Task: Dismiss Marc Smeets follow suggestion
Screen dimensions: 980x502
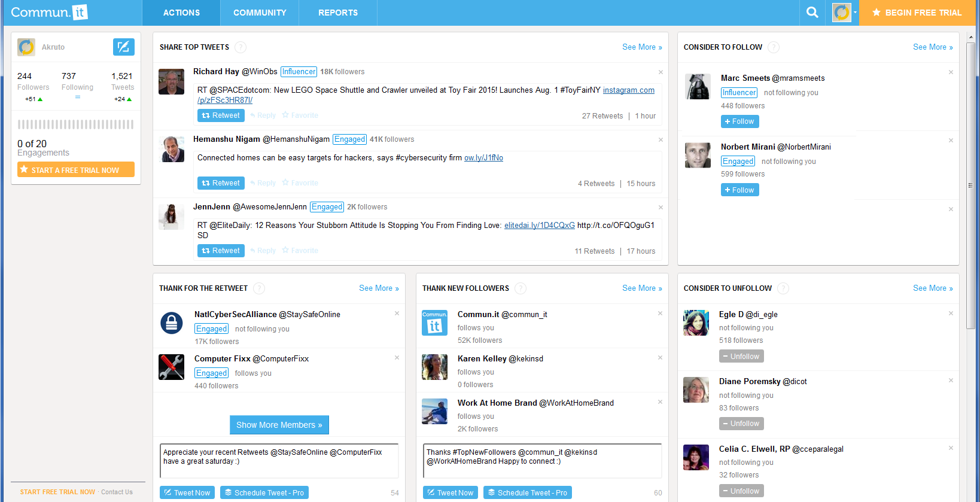Action: [x=951, y=72]
